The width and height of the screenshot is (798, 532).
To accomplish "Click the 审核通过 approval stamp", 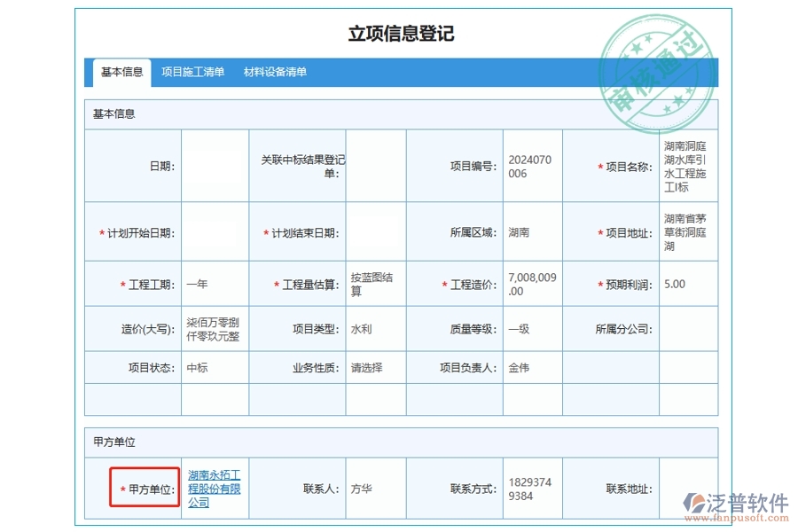I will [657, 73].
